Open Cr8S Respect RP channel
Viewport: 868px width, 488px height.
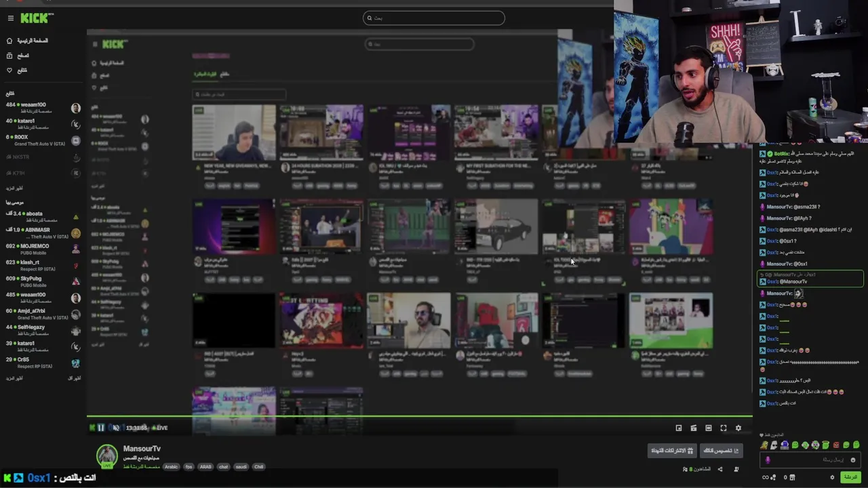[42, 363]
